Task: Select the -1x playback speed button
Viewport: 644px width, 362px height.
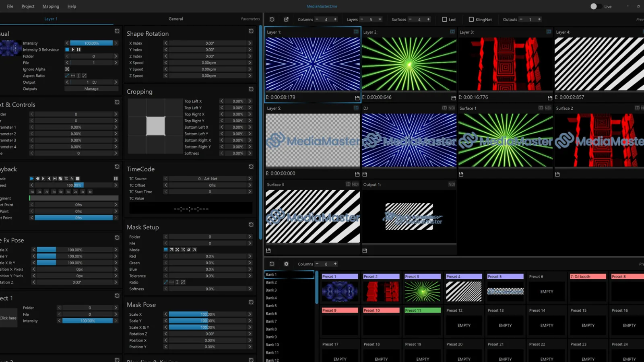Action: coord(54,192)
